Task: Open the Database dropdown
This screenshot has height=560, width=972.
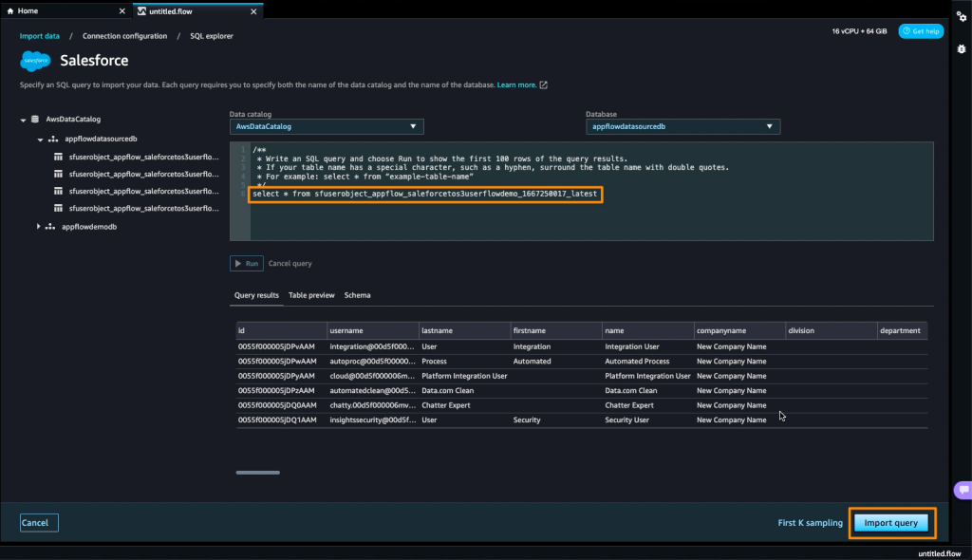Action: click(682, 126)
